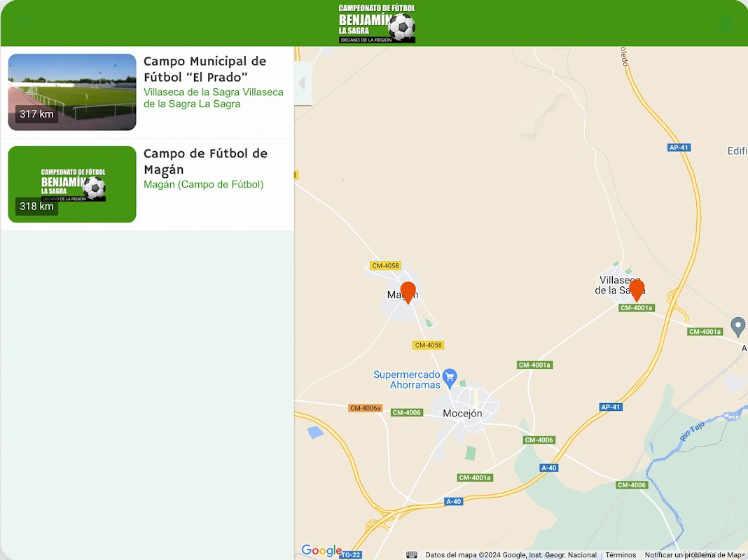Click the Campeonato Benjamín La Sagra logo
The image size is (748, 560).
pyautogui.click(x=377, y=23)
